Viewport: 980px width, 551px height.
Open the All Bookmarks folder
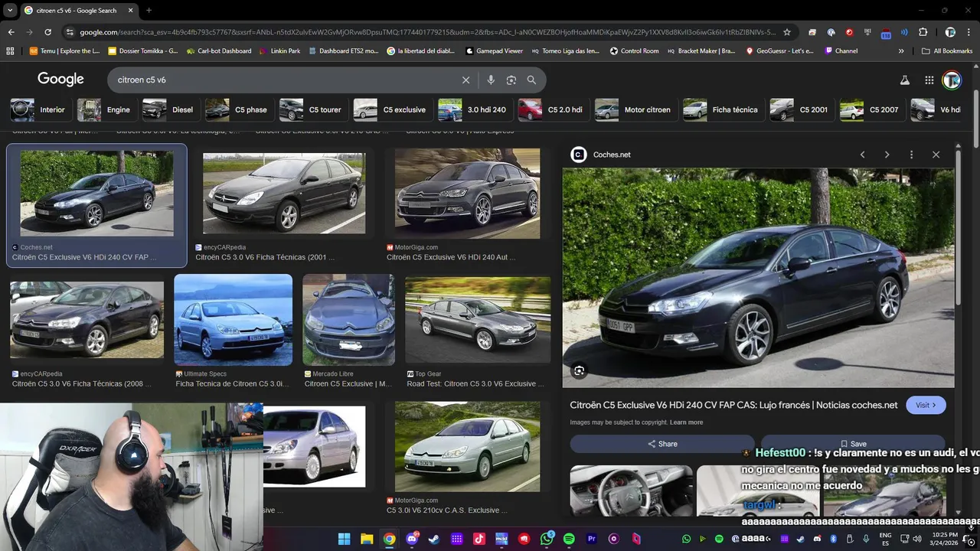947,51
